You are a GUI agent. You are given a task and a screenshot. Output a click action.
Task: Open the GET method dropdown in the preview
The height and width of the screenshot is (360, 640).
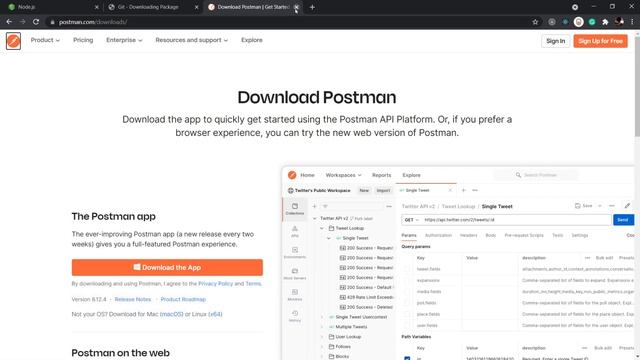pos(411,220)
